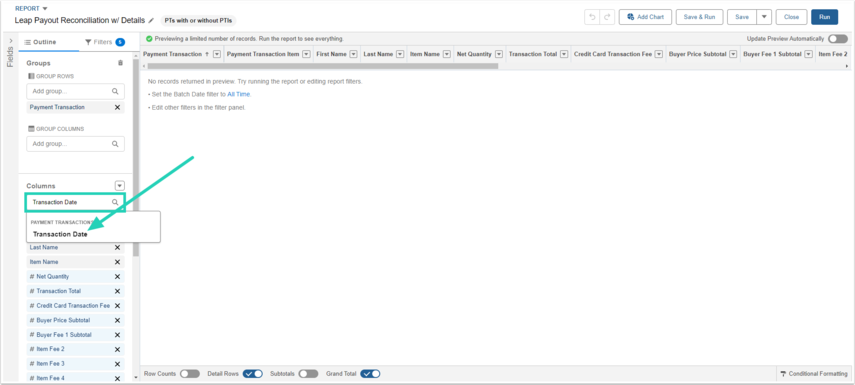
Task: Open Payment Transaction Item column dropdown
Action: tap(306, 55)
